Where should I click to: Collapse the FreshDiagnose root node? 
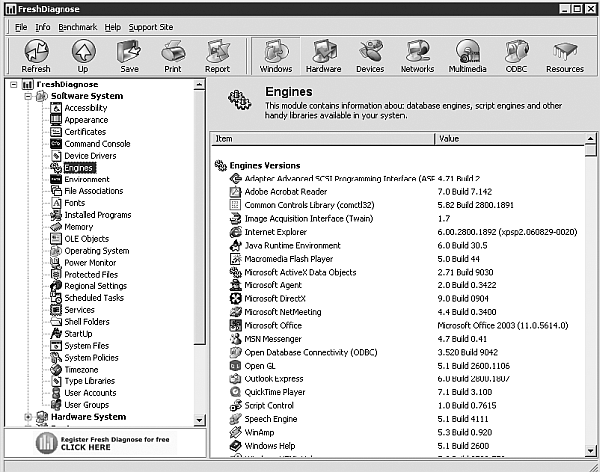coord(14,85)
